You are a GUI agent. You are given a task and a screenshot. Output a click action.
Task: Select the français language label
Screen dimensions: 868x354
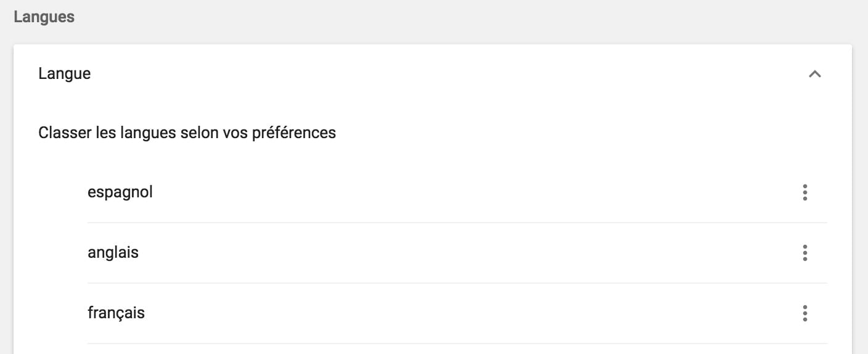116,313
